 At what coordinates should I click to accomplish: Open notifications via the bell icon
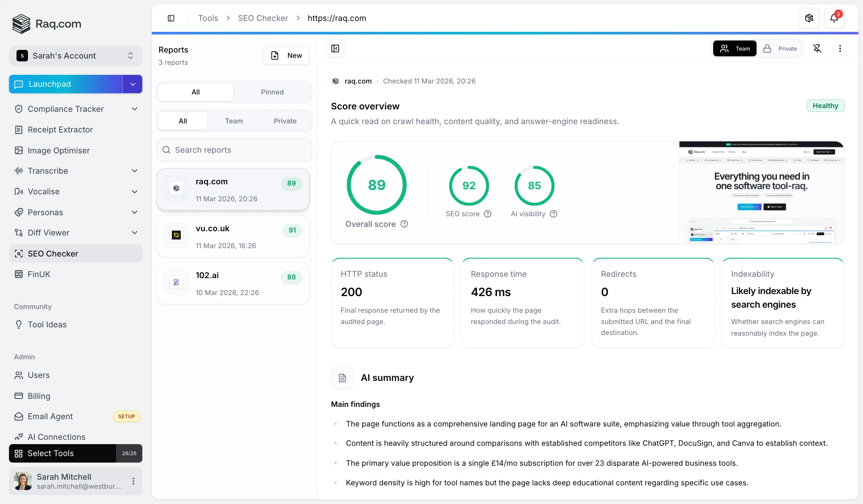834,18
